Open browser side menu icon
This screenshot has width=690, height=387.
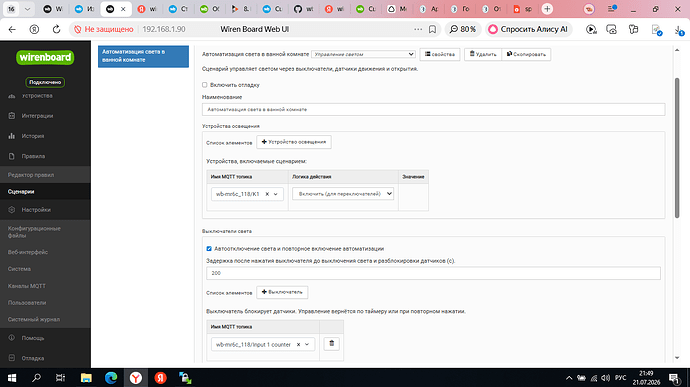coord(612,9)
